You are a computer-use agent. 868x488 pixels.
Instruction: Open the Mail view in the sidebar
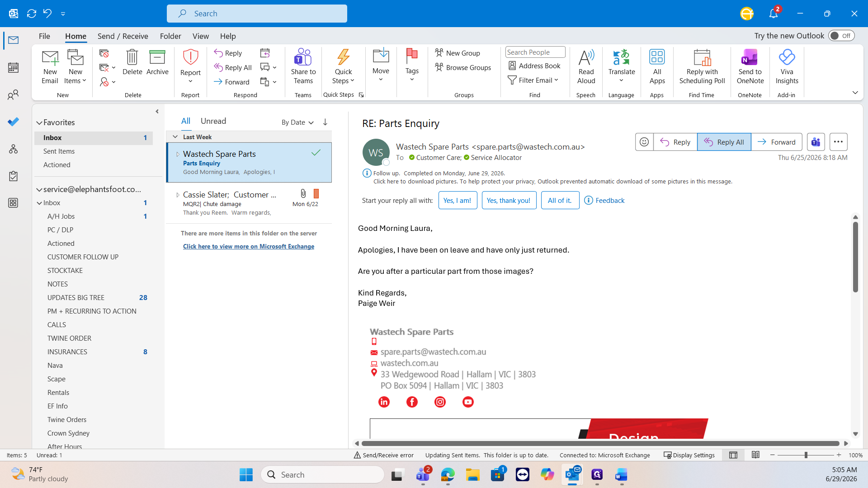point(13,40)
